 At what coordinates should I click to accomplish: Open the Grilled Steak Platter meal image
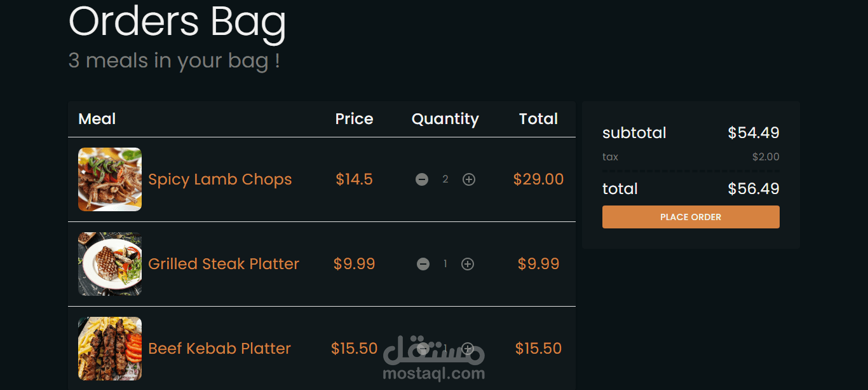click(110, 264)
